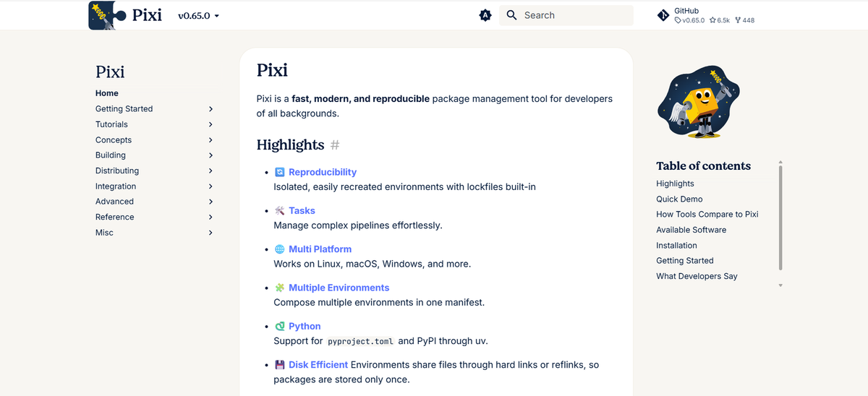Click the Python snake emoji
This screenshot has width=868, height=396.
[x=280, y=326]
